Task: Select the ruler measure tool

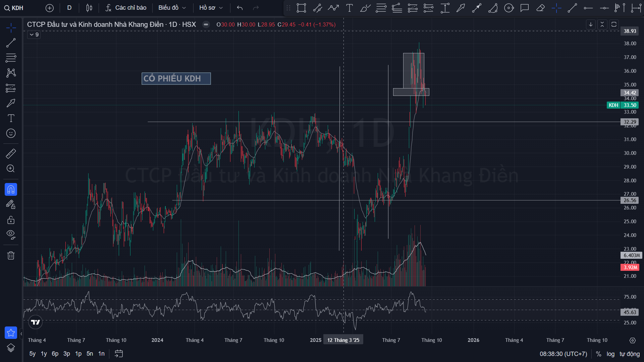Action: click(x=11, y=154)
